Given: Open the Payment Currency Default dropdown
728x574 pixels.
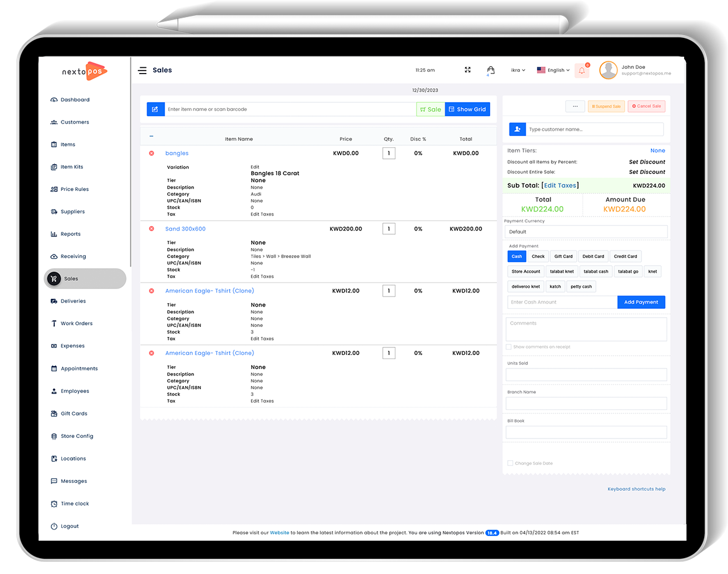Looking at the screenshot, I should [586, 232].
